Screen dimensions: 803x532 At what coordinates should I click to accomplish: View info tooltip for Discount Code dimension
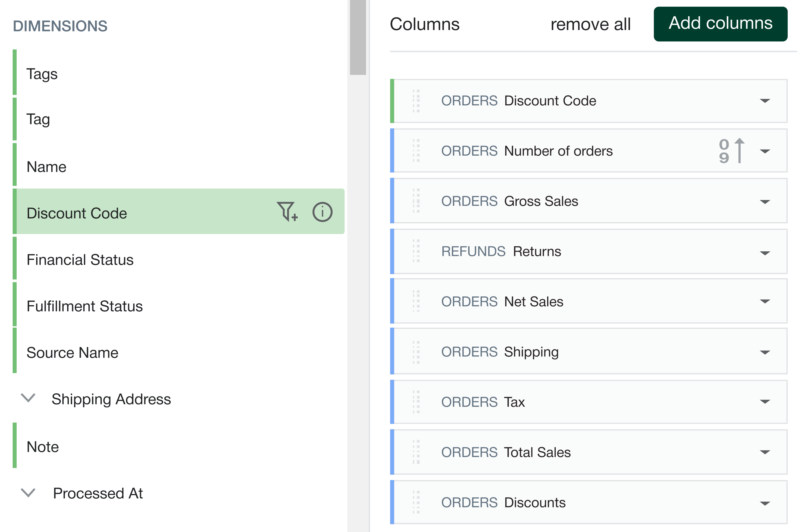click(322, 212)
